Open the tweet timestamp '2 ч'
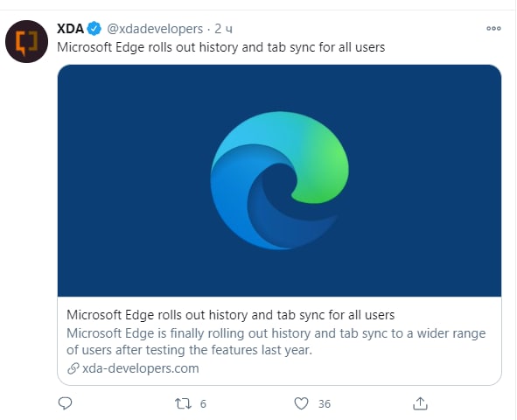517x420 pixels. click(x=224, y=29)
